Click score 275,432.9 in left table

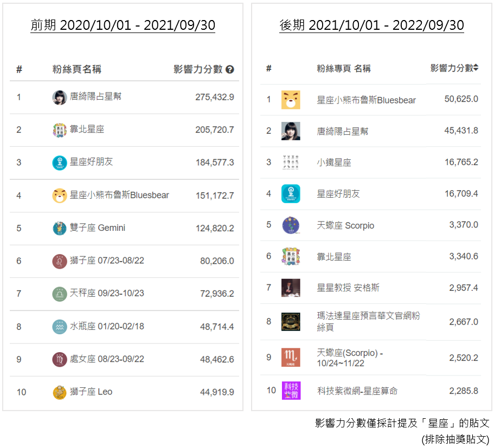click(215, 97)
